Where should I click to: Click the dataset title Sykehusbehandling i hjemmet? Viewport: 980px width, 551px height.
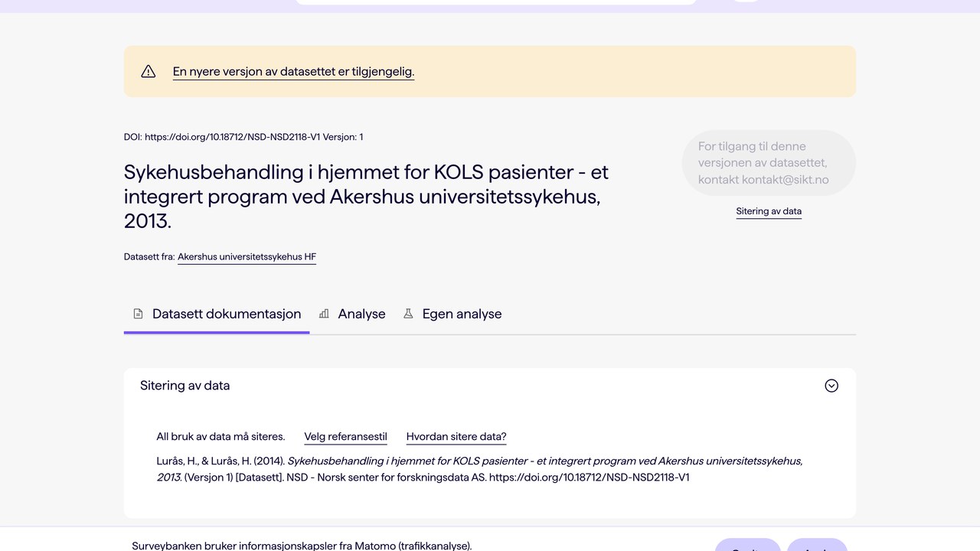[x=366, y=197]
